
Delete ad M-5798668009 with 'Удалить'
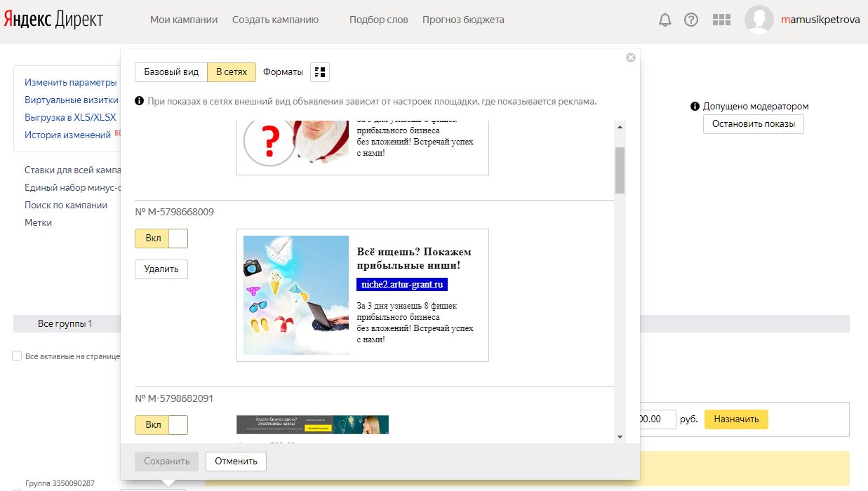pos(161,269)
